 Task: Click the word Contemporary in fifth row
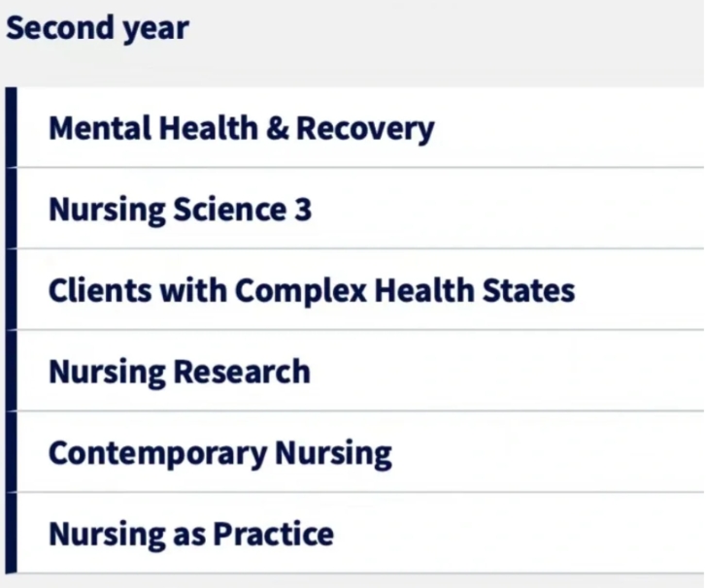coord(157,454)
